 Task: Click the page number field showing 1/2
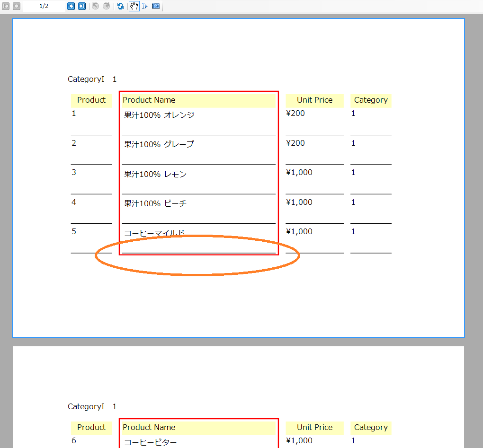pyautogui.click(x=44, y=6)
